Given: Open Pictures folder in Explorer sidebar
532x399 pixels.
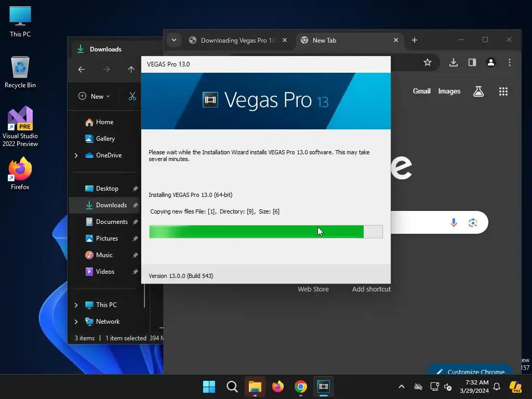Looking at the screenshot, I should pyautogui.click(x=107, y=238).
